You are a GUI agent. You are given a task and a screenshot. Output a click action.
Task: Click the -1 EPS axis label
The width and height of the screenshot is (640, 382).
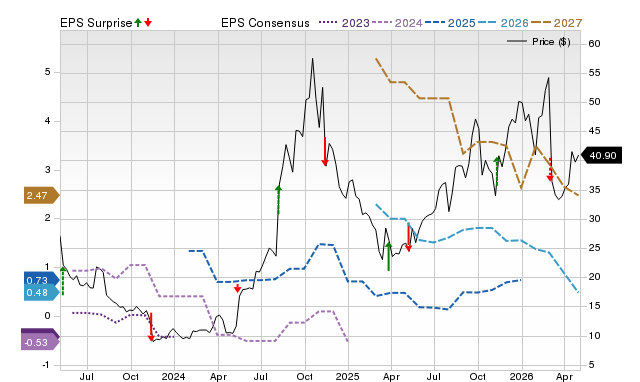point(47,365)
